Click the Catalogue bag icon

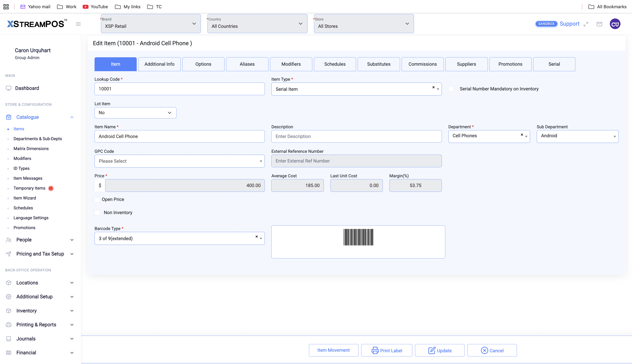[8, 117]
